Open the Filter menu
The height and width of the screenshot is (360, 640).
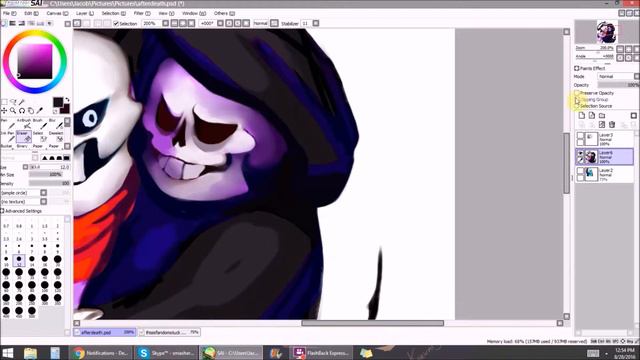click(142, 13)
